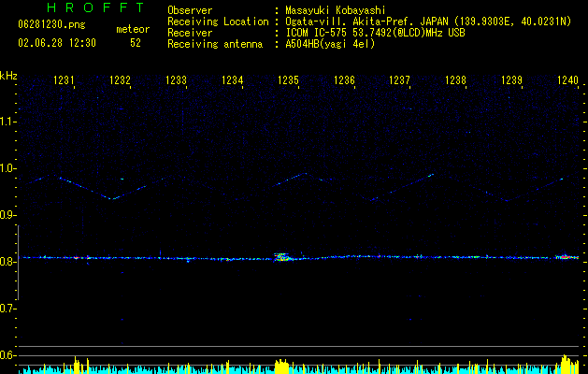Screen dimensions: 588x374
Task: Click the 1.1 kHz frequency label
Action: [7, 122]
